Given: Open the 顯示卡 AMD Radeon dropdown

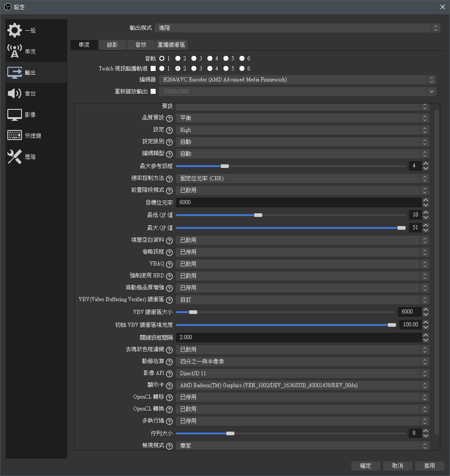Looking at the screenshot, I should (303, 385).
